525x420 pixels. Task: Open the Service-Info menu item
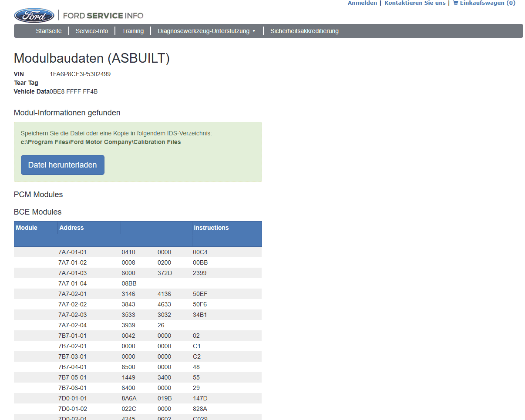coord(92,31)
